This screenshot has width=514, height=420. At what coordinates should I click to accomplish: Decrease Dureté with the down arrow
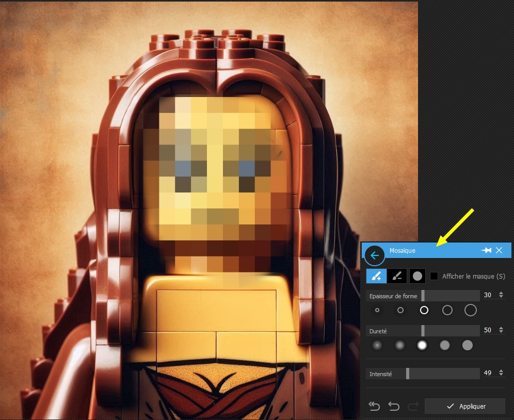(x=501, y=332)
